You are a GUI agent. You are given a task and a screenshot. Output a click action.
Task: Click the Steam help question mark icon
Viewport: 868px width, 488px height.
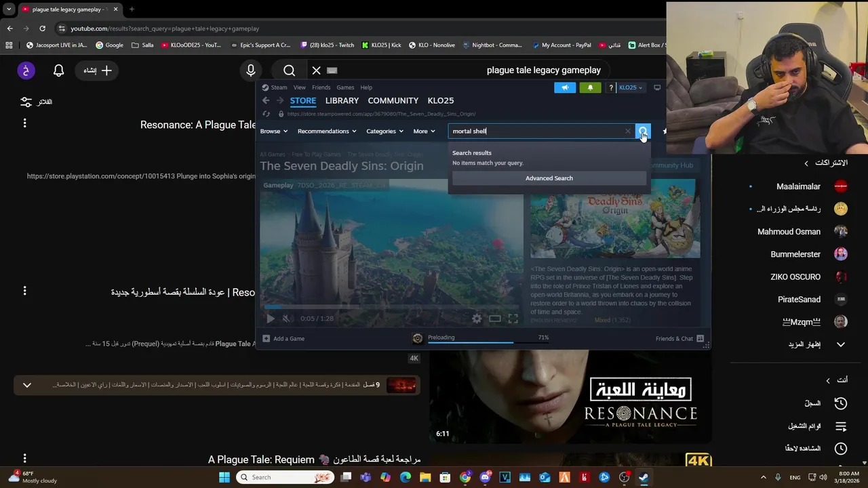click(611, 87)
